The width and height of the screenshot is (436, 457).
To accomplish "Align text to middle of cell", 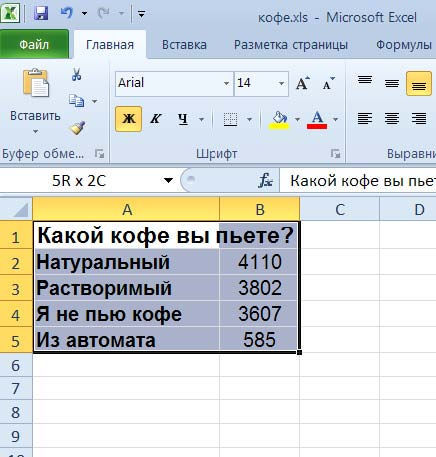I will click(x=392, y=83).
